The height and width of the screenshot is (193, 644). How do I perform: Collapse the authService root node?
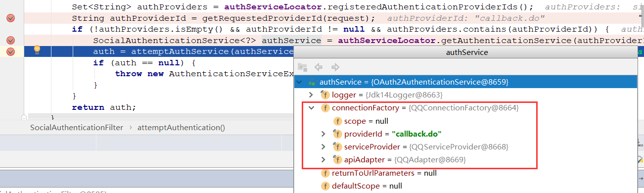tap(300, 82)
